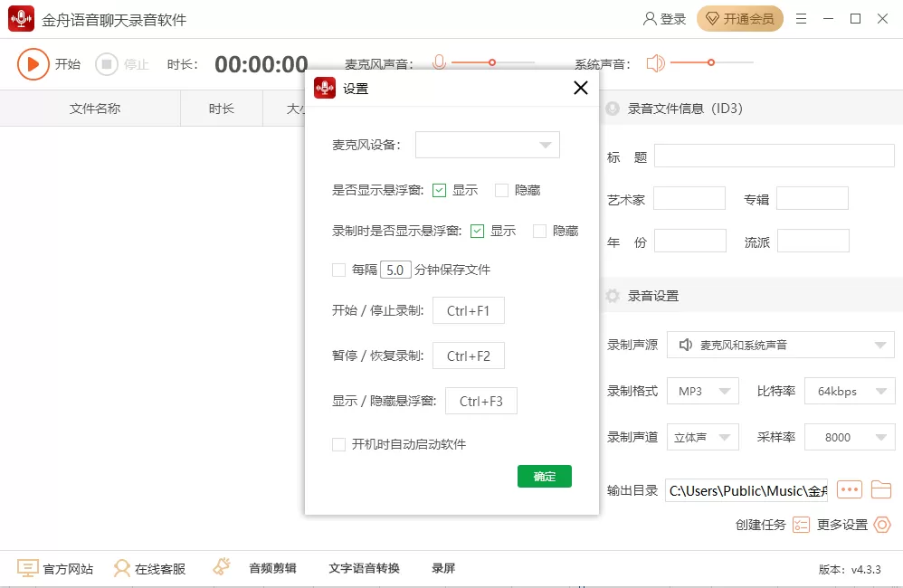
Task: Open the 录制格式 MP3 dropdown
Action: click(703, 391)
